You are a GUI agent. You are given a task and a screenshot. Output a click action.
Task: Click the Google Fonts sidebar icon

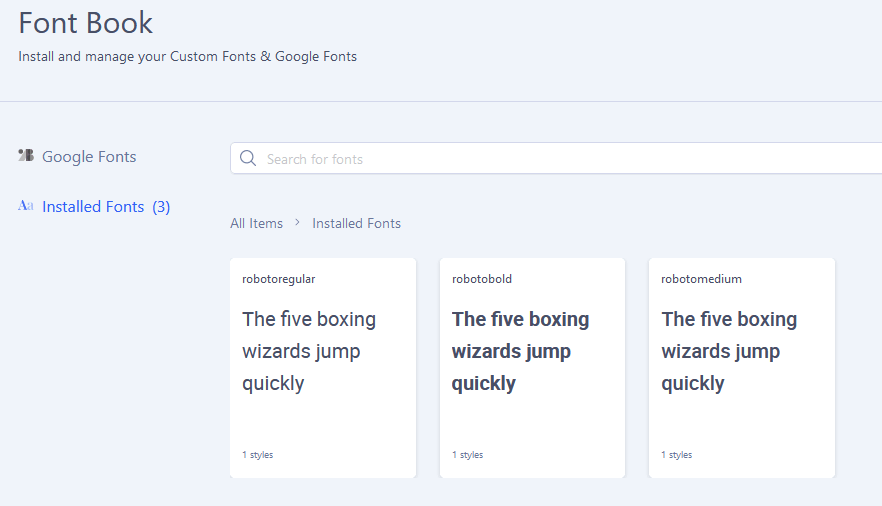click(26, 156)
